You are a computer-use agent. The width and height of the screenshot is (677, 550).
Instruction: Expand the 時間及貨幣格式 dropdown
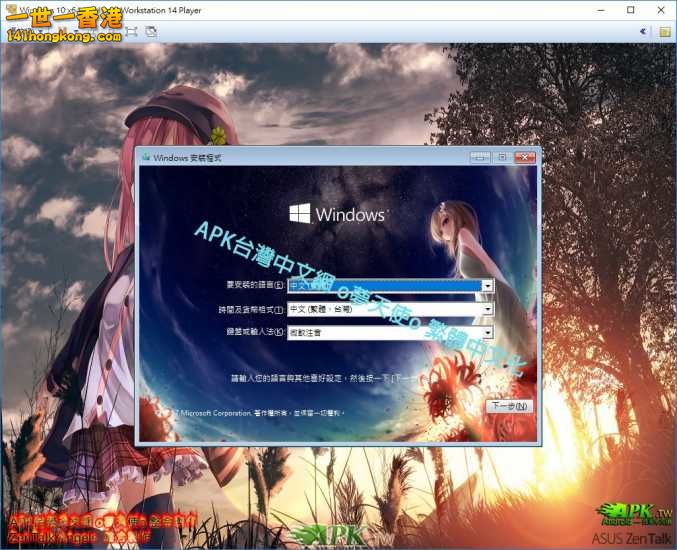(487, 309)
